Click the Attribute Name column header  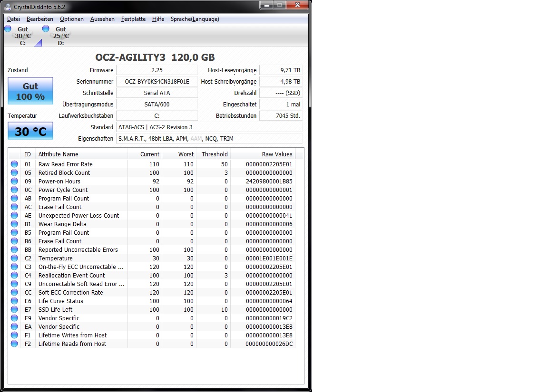(81, 154)
